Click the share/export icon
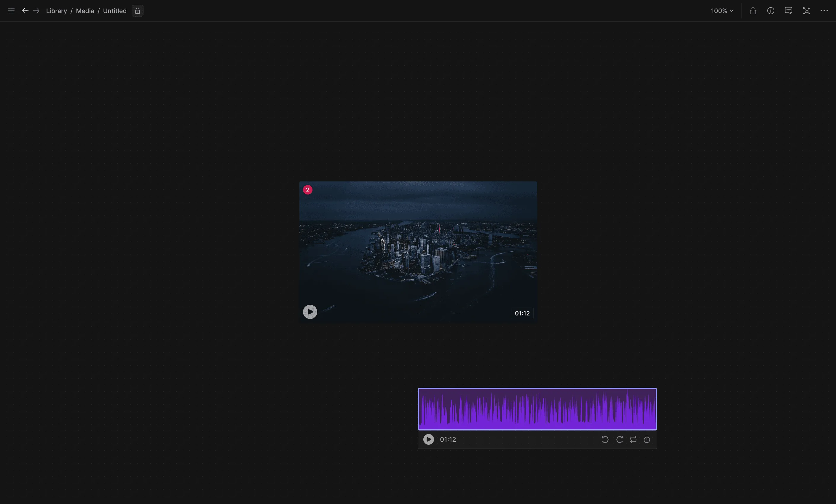The height and width of the screenshot is (504, 836). [753, 11]
